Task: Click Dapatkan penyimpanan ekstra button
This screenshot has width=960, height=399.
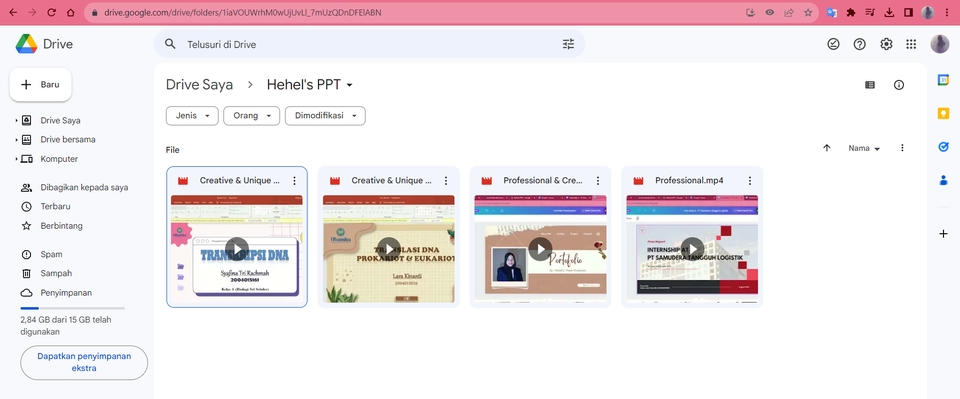Action: pos(84,362)
